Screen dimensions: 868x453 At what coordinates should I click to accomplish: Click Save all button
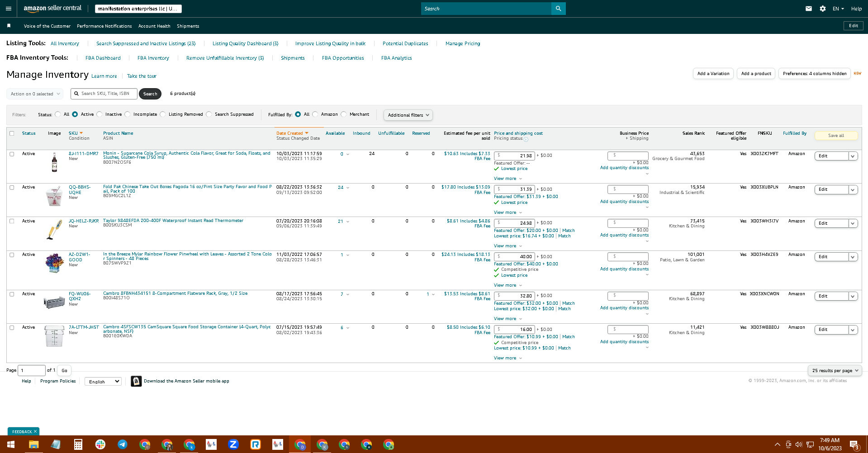coord(836,136)
